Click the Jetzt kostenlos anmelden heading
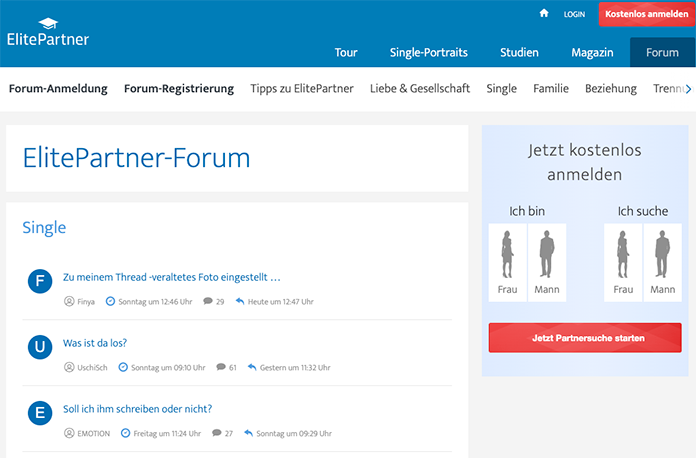This screenshot has width=696, height=458. point(585,162)
